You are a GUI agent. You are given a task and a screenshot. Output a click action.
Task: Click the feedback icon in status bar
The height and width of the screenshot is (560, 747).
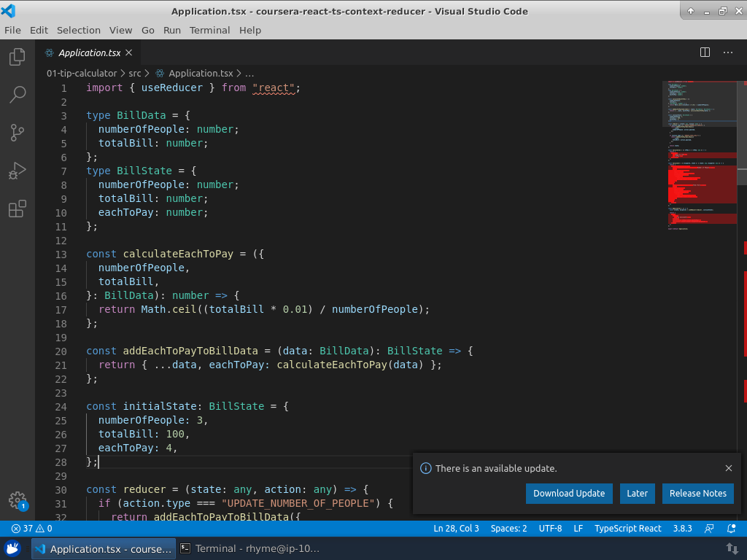pyautogui.click(x=709, y=529)
